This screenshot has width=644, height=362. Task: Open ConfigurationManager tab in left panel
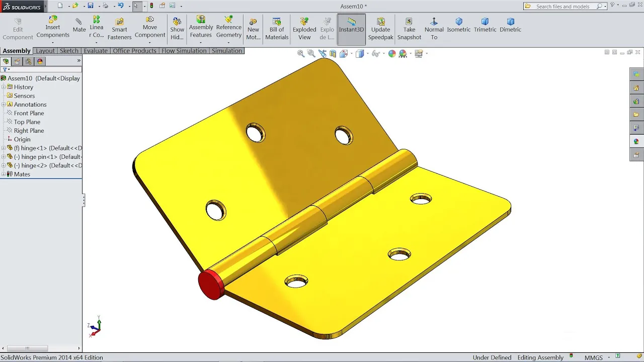[x=29, y=61]
